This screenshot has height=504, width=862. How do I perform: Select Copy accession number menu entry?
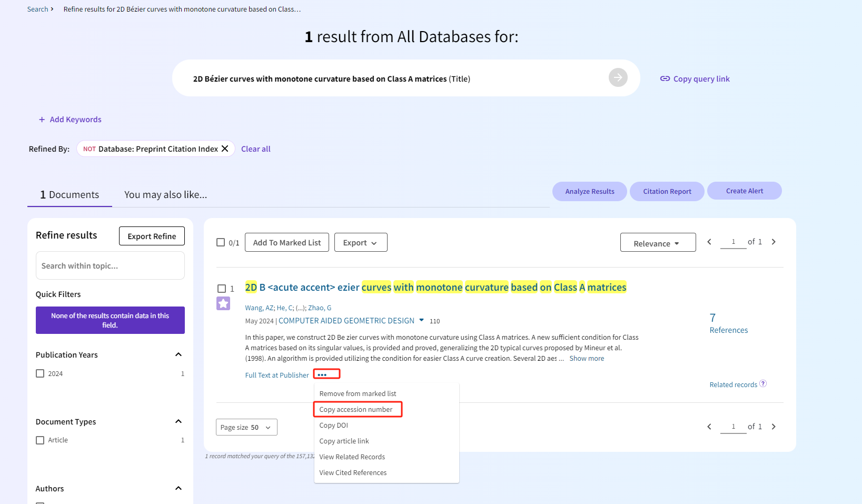[x=356, y=409]
